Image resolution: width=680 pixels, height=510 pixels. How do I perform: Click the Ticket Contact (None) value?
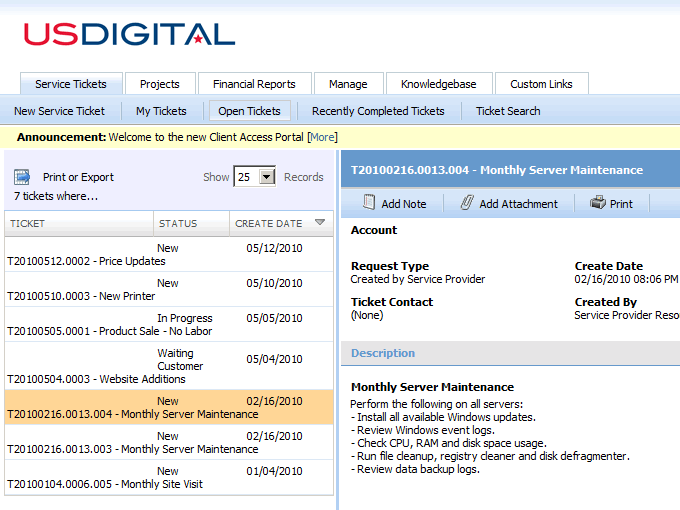click(x=367, y=315)
